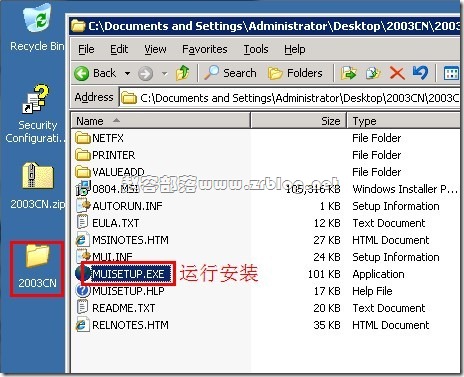Go up one folder level
Viewport: 464px width, 377px height.
pos(183,73)
